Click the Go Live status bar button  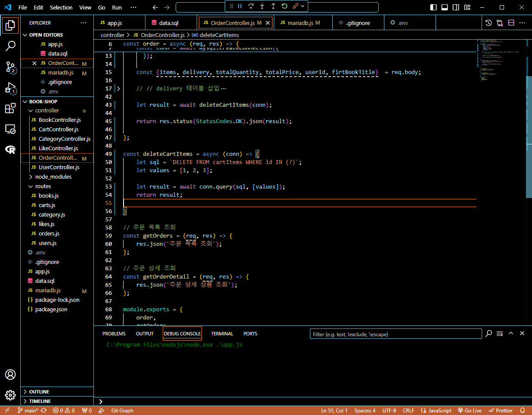(470, 410)
